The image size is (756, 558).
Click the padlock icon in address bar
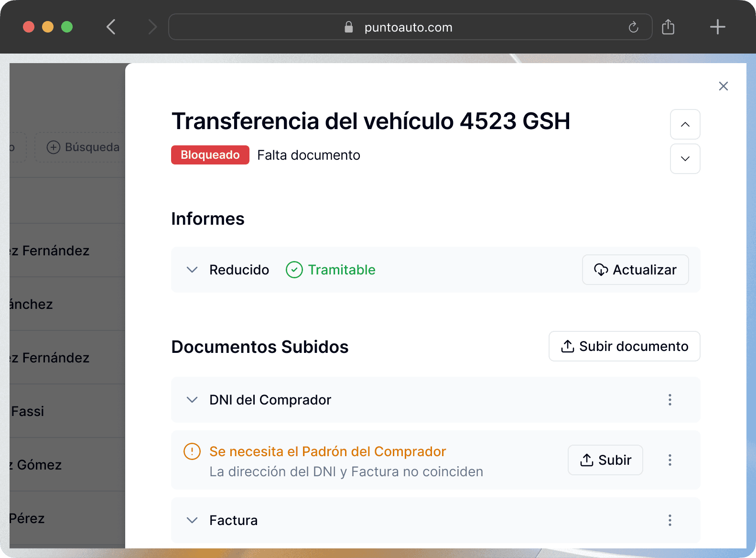349,27
